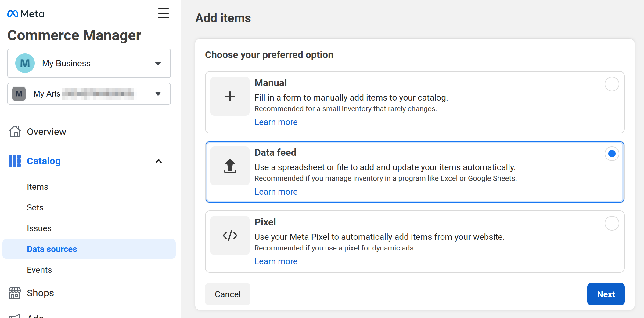
Task: Open Sets under Catalog
Action: (x=35, y=207)
